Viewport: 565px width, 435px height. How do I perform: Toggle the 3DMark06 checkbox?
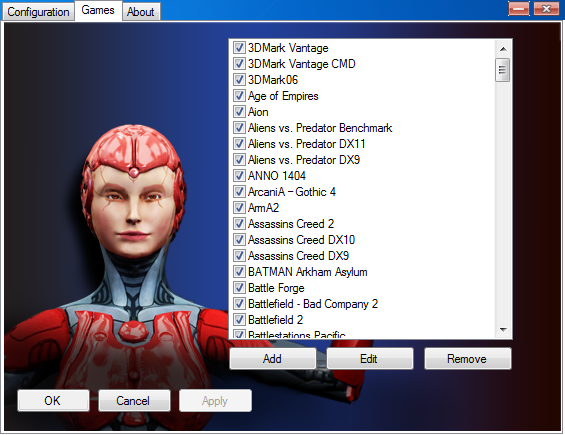pyautogui.click(x=239, y=80)
